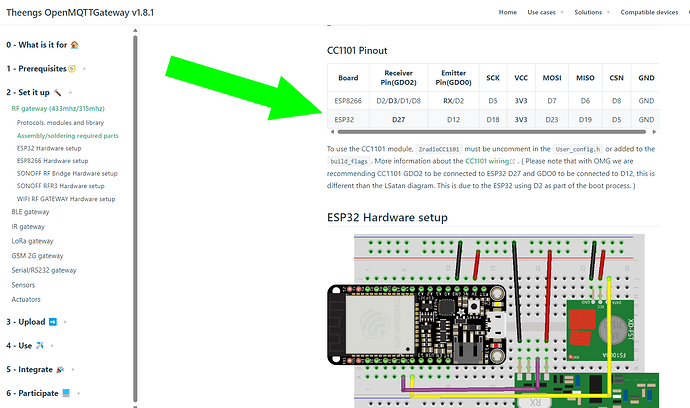Click the laptop icon beside Participate
690x408 pixels.
[66, 393]
